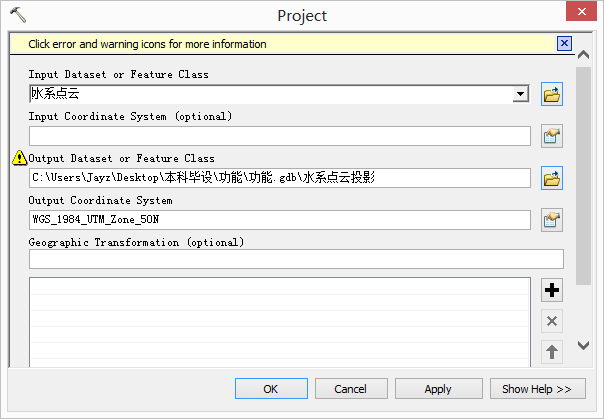Expand the Input Dataset dropdown list
The width and height of the screenshot is (604, 419).
520,95
